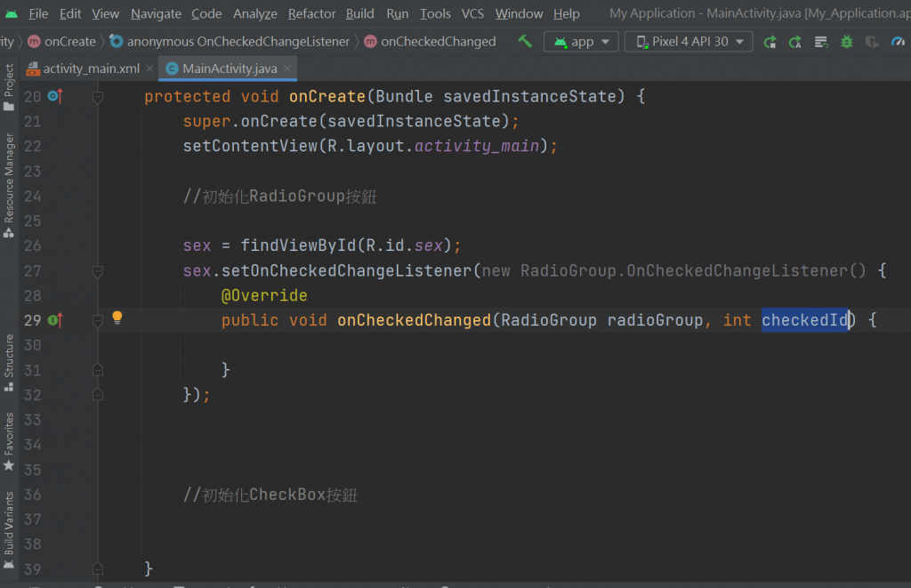The height and width of the screenshot is (588, 911).
Task: Click the Android Studio logo icon
Action: tap(12, 13)
